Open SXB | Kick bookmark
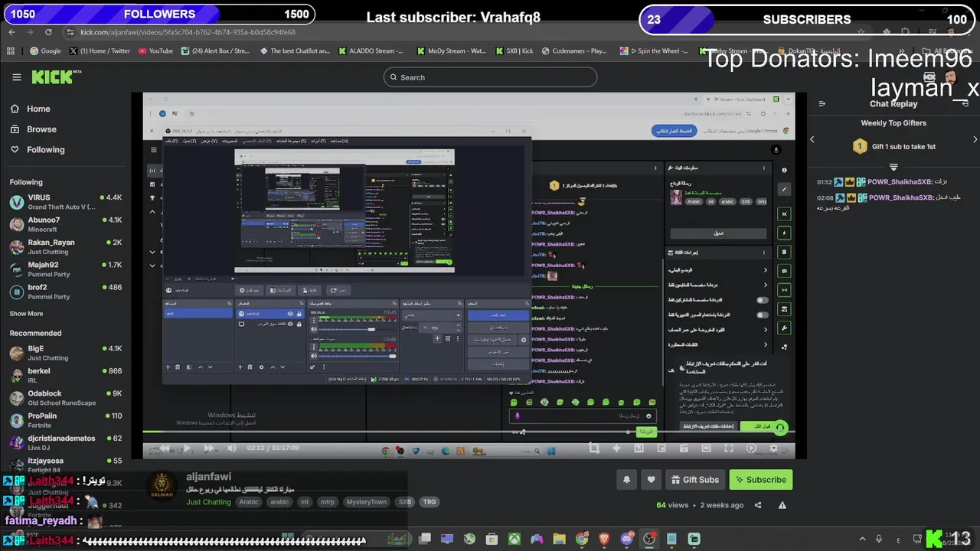 click(513, 51)
